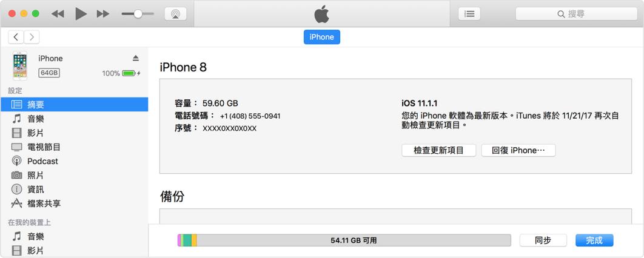Go back with the left chevron
644x258 pixels.
pyautogui.click(x=16, y=37)
